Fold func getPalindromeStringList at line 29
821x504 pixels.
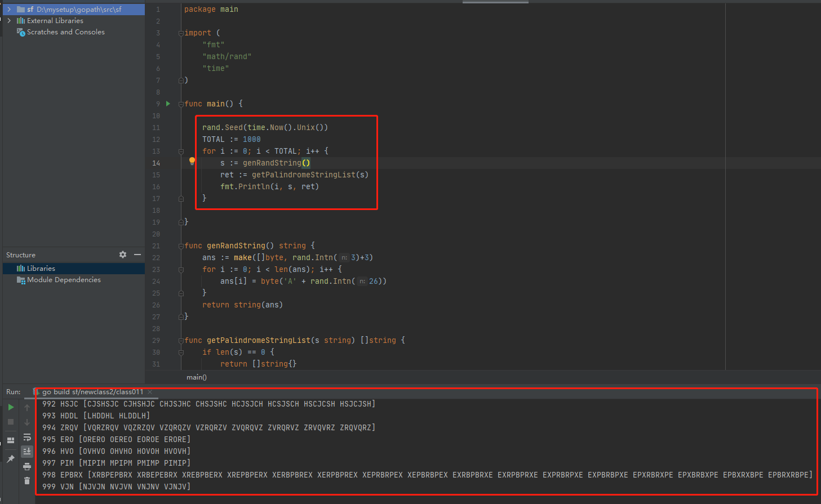point(181,341)
